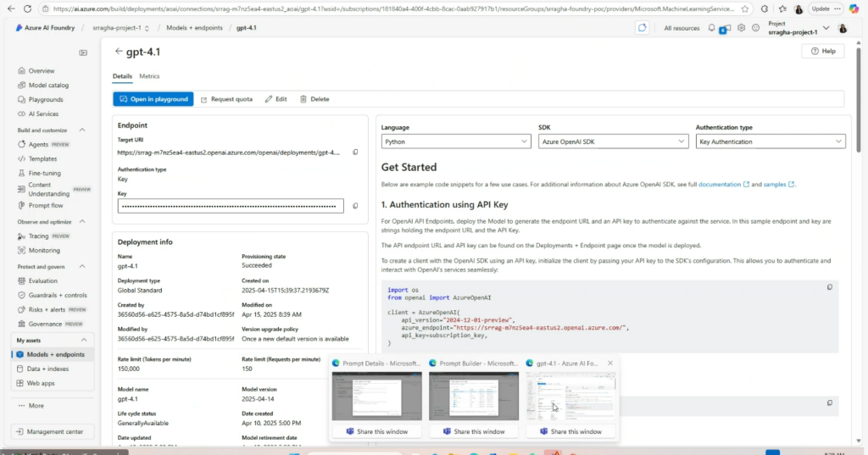Go back using arrow beside gpt-4.1 title

click(119, 52)
